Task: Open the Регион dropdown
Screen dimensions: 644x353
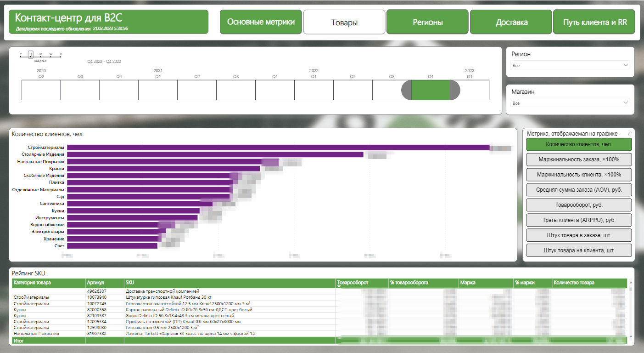Action: [570, 65]
